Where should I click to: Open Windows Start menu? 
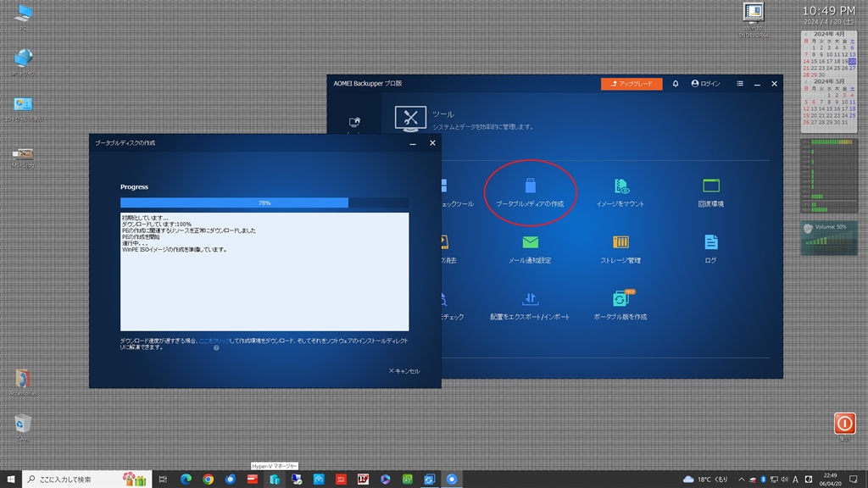click(10, 480)
